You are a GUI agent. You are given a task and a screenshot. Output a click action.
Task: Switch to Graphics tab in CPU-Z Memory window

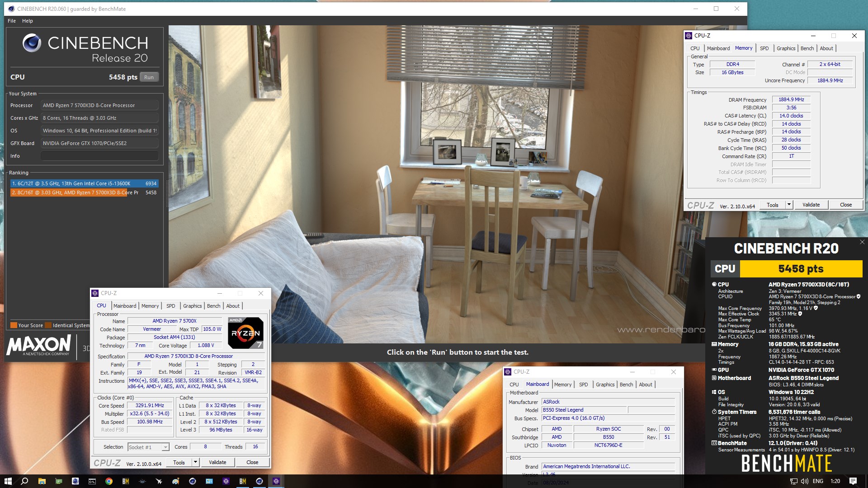click(786, 48)
